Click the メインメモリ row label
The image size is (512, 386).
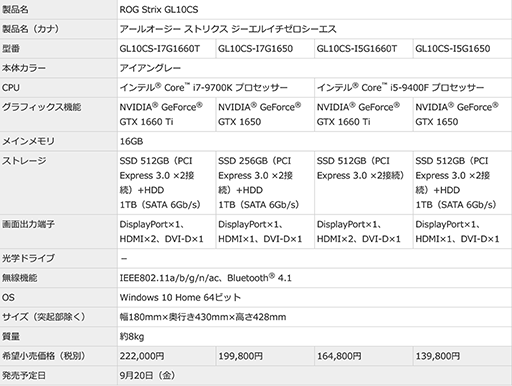pos(28,141)
